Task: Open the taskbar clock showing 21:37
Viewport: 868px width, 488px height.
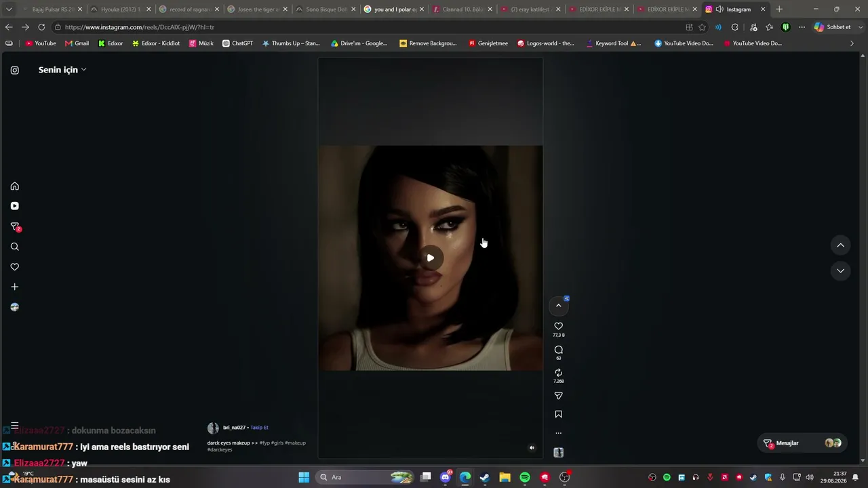Action: (833, 477)
